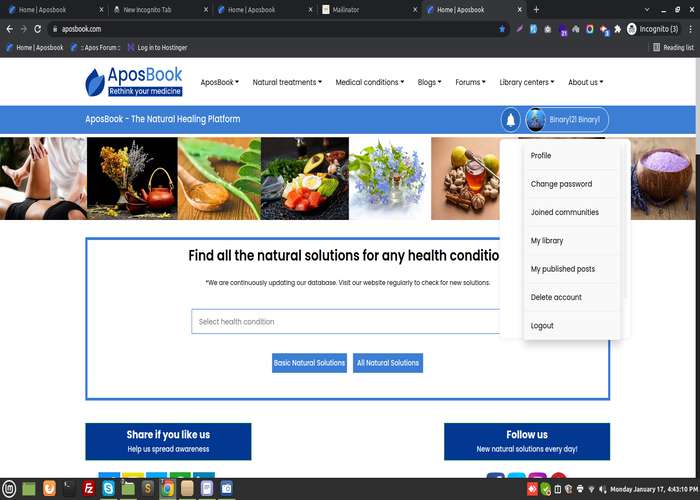Viewport: 700px width, 500px height.
Task: Open FileZilla from the taskbar
Action: [89, 489]
